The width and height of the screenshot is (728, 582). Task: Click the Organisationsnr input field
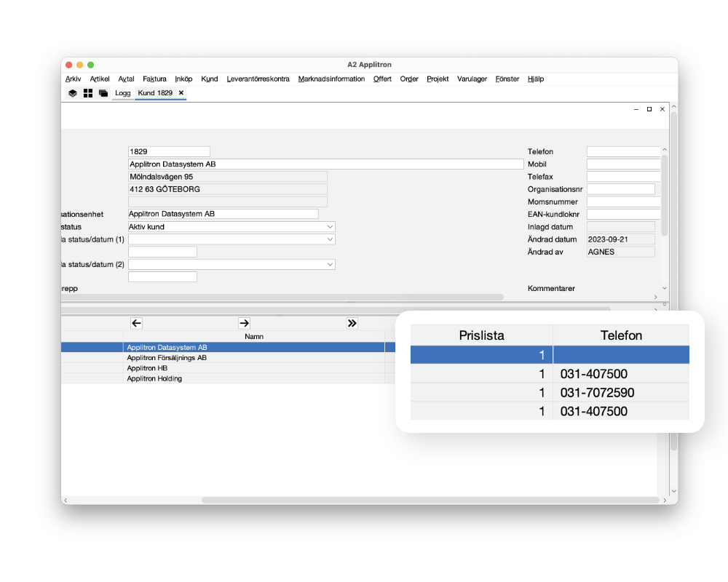pyautogui.click(x=621, y=189)
